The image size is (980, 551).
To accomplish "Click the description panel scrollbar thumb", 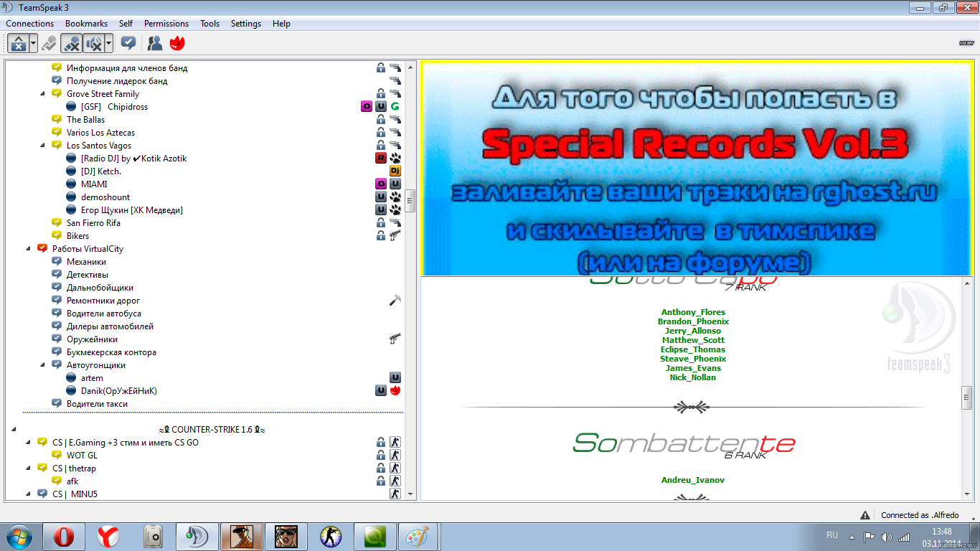I will point(966,397).
